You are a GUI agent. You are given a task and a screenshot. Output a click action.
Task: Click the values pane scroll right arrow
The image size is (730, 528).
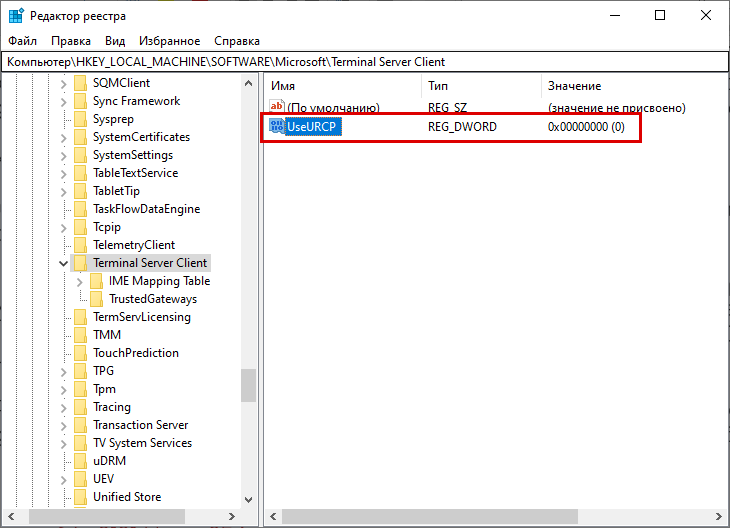tap(718, 516)
